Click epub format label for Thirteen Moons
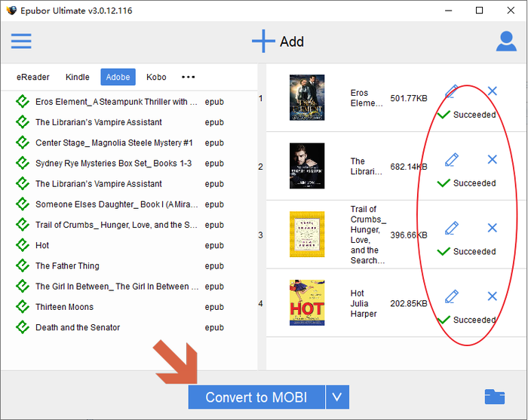528x420 pixels. tap(214, 307)
